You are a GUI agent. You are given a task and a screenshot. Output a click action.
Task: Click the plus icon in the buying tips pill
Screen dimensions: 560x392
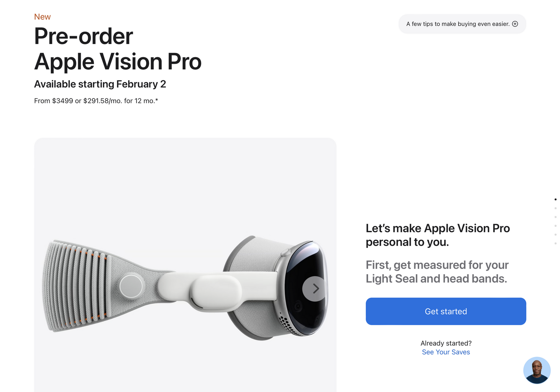(x=515, y=24)
